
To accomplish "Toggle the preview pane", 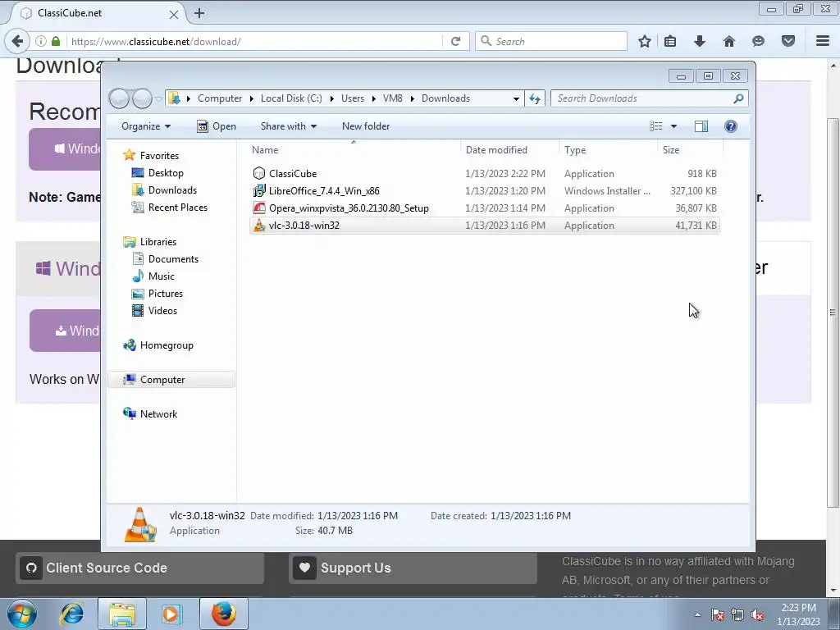I will point(701,126).
